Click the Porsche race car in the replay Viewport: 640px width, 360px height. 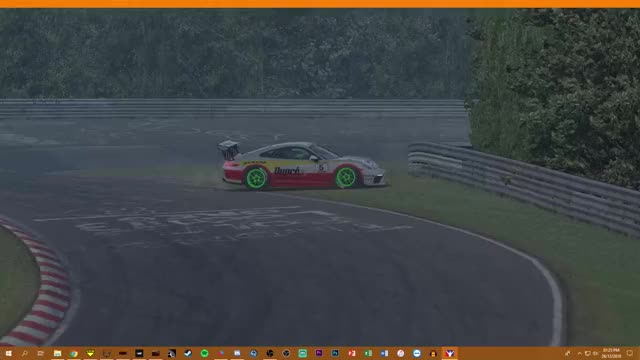click(x=302, y=165)
